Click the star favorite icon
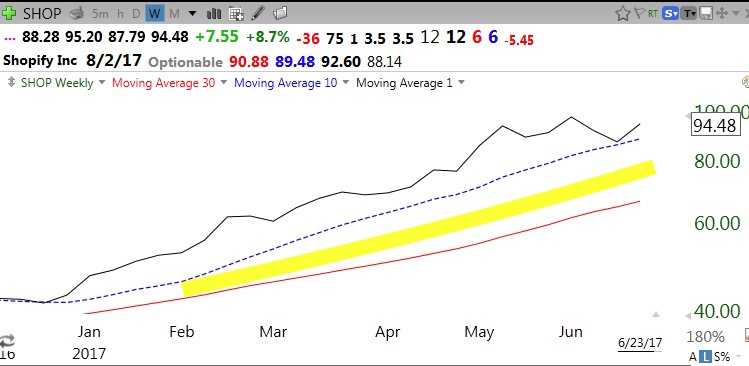Screen dimensions: 749x366 point(622,13)
